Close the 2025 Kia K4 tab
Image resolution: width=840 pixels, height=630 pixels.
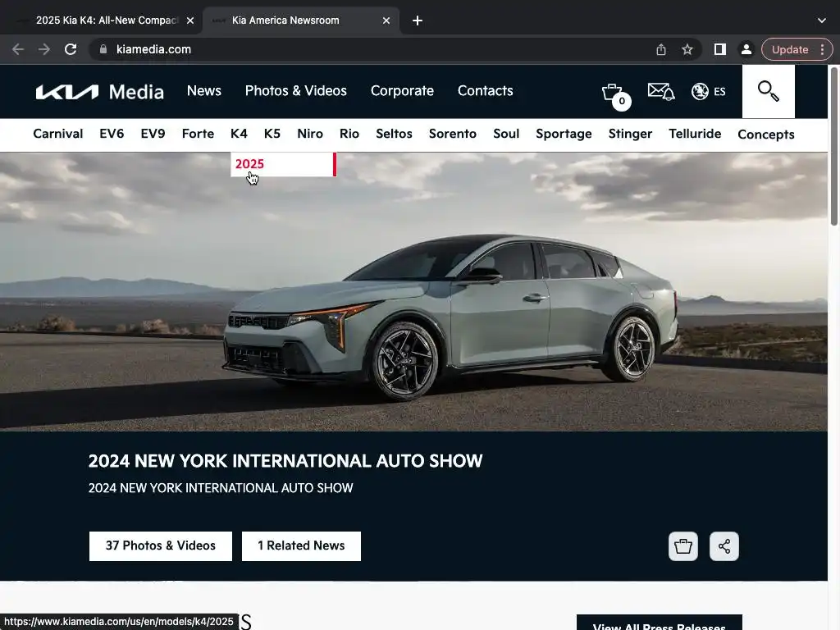tap(190, 21)
